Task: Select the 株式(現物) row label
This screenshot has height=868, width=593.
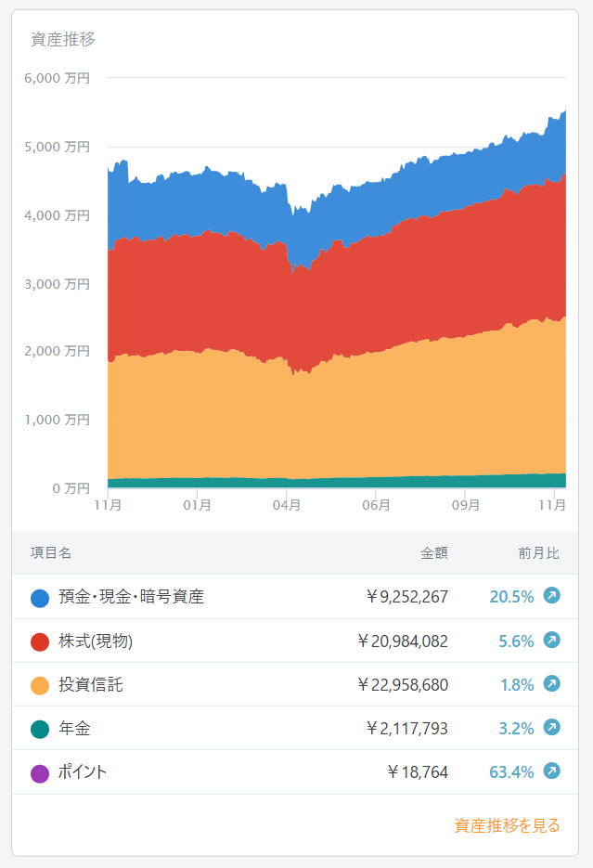Action: [101, 641]
